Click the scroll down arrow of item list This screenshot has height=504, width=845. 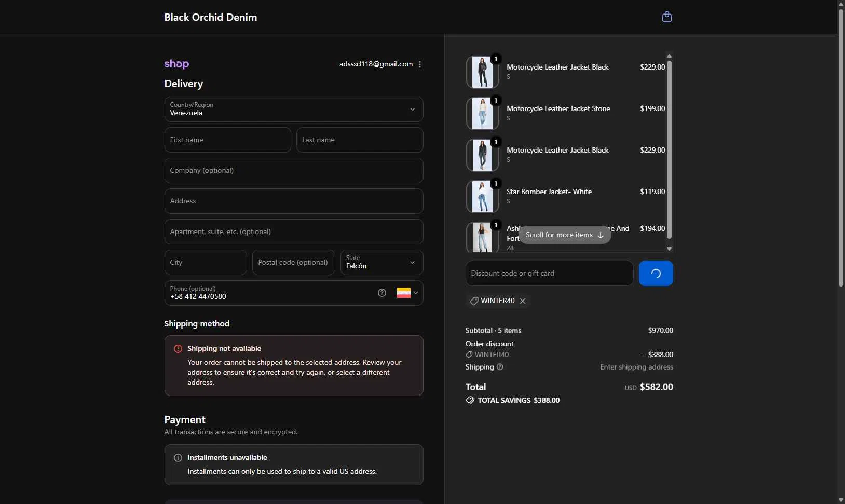[x=669, y=249]
